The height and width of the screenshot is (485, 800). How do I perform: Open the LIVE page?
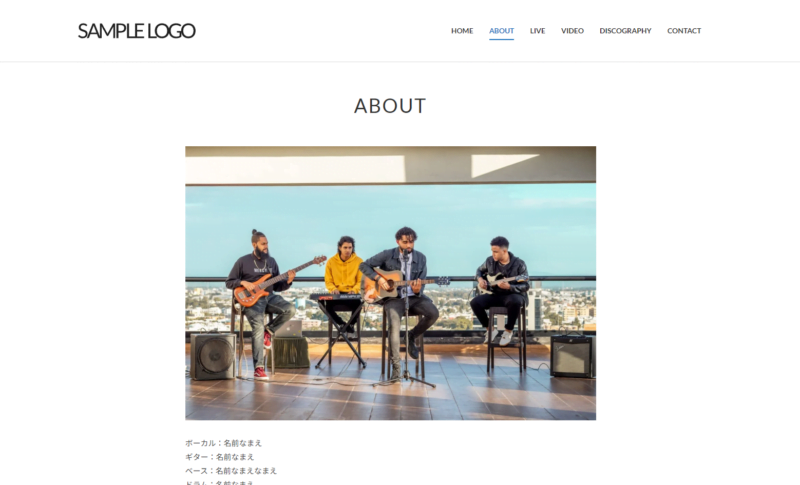pos(537,31)
